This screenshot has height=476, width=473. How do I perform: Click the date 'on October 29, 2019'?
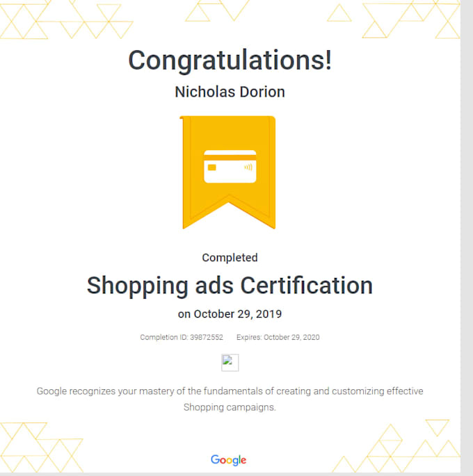coord(230,314)
